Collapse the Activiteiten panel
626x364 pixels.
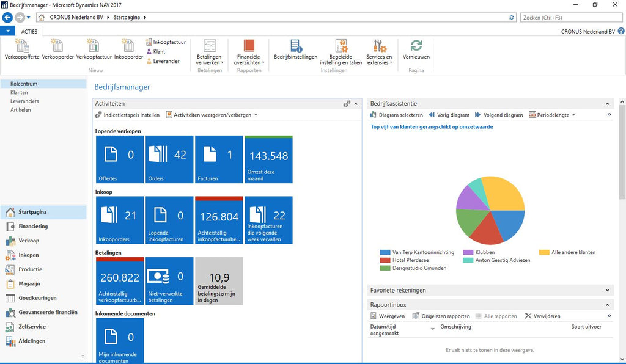(355, 103)
